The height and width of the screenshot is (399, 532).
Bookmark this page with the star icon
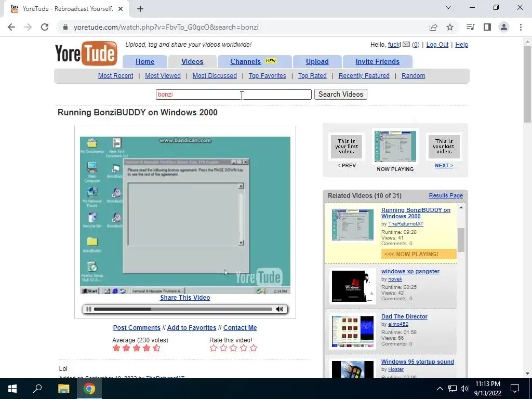450,27
